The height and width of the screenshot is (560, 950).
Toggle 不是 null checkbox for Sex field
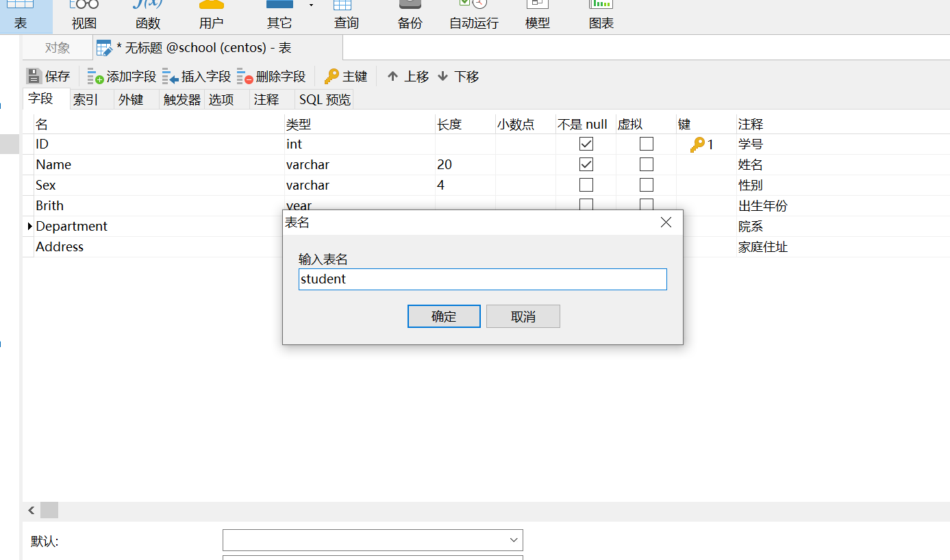coord(586,185)
